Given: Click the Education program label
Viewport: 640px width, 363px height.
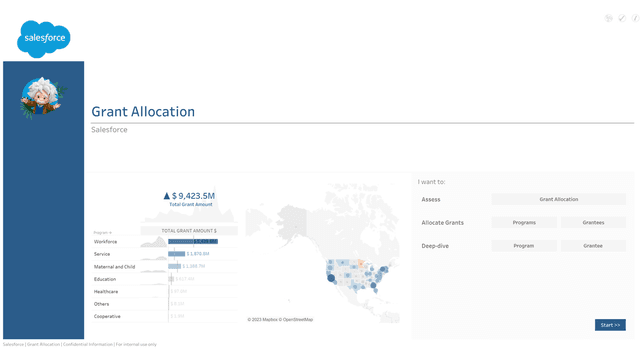Looking at the screenshot, I should (105, 279).
